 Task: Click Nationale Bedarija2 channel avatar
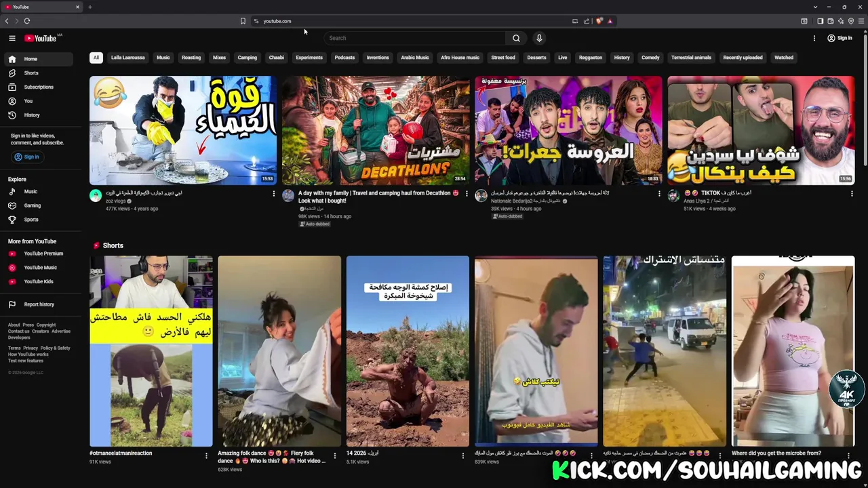(x=481, y=196)
